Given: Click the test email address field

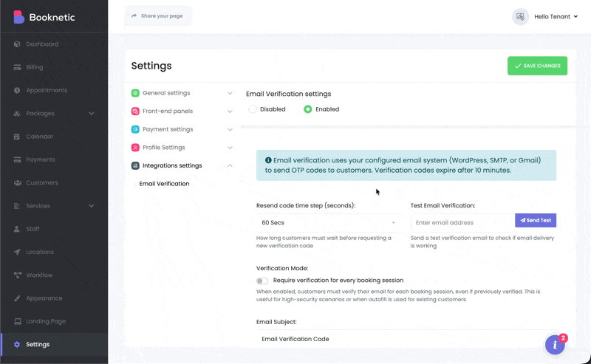Looking at the screenshot, I should click(462, 222).
